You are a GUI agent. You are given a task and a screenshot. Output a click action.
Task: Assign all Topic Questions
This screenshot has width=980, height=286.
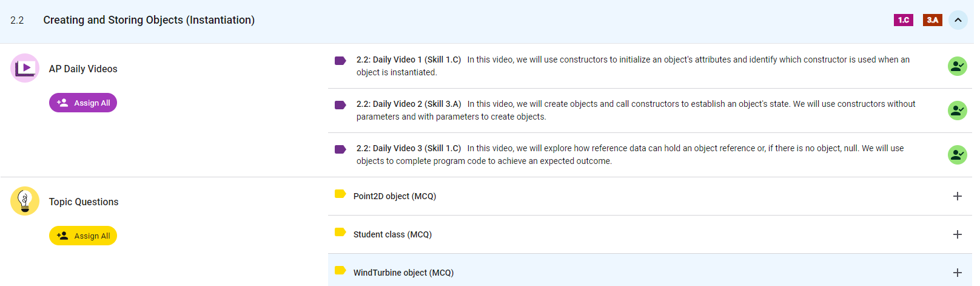click(83, 236)
